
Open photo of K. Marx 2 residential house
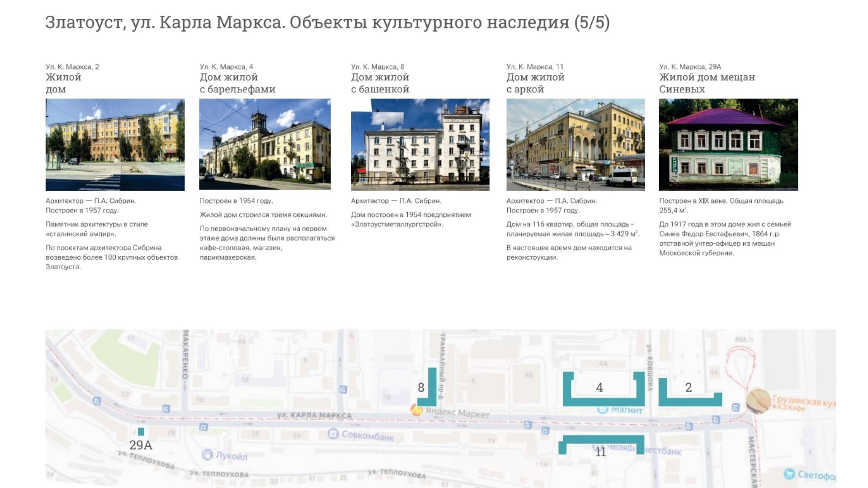[115, 145]
